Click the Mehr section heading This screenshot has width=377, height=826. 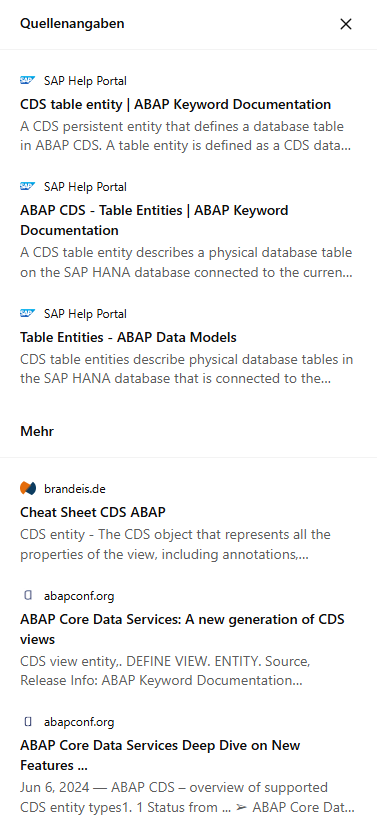tap(37, 431)
